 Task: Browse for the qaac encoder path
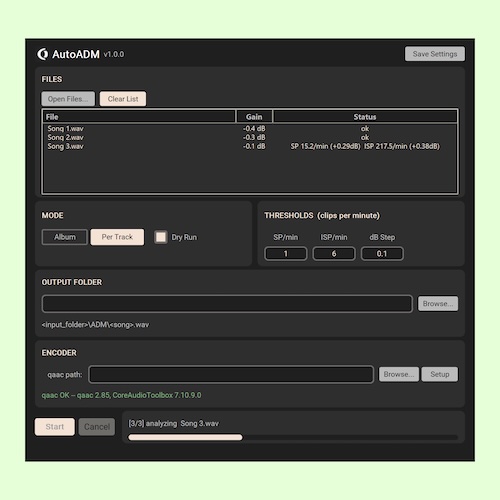[399, 374]
